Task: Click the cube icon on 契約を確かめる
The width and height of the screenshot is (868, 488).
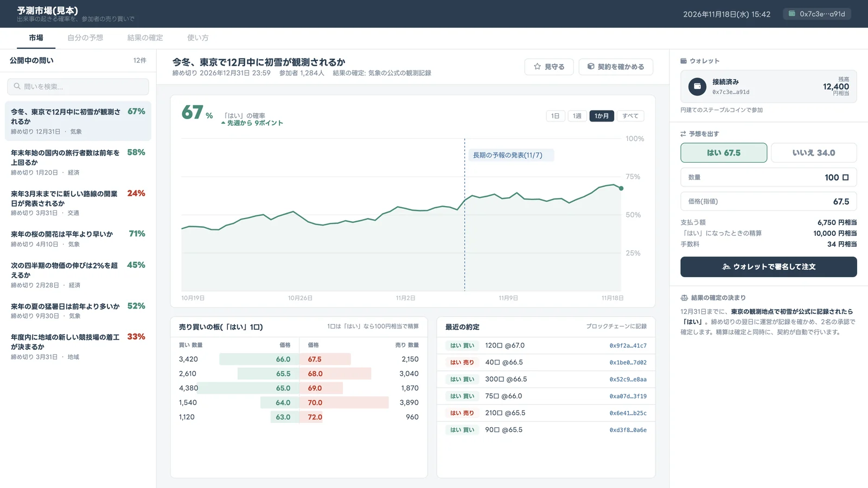Action: [x=591, y=67]
